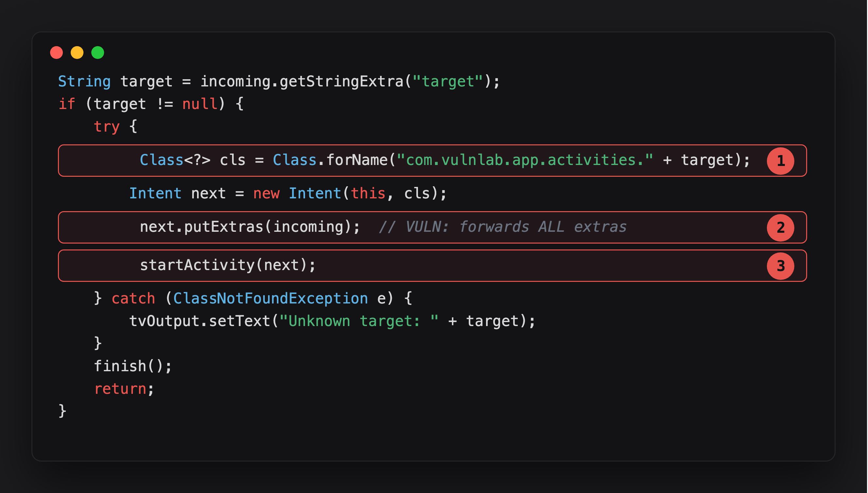Click the line 'if (target != null) {'
868x493 pixels.
(151, 104)
